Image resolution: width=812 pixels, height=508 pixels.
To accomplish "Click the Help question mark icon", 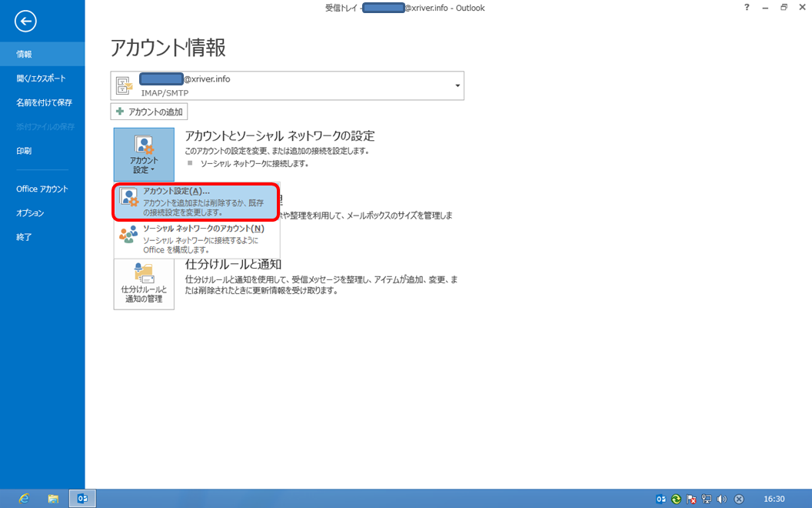I will point(747,8).
